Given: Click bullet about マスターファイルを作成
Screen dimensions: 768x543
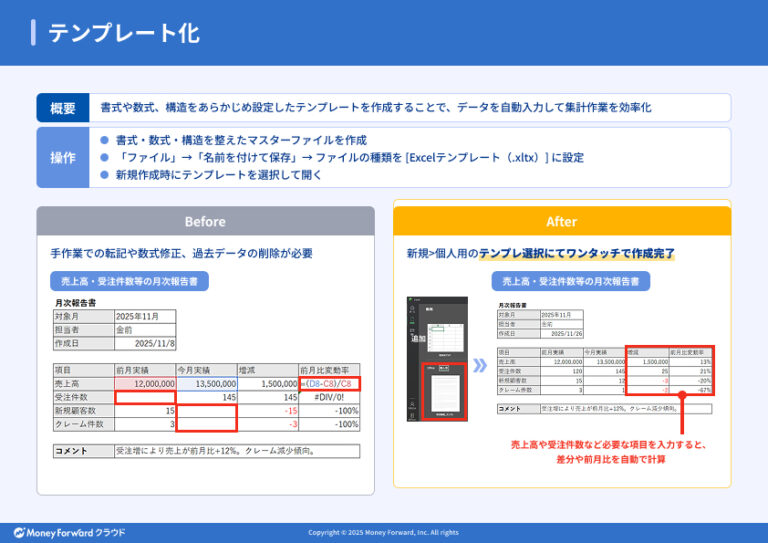Looking at the screenshot, I should pyautogui.click(x=241, y=141).
